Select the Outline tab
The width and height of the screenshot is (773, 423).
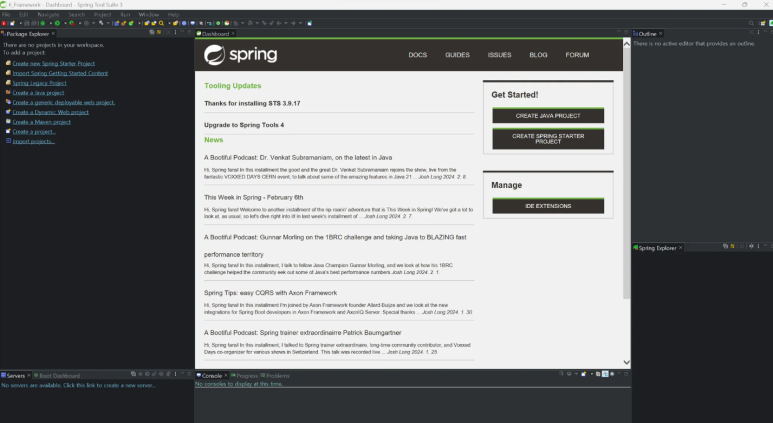(647, 34)
